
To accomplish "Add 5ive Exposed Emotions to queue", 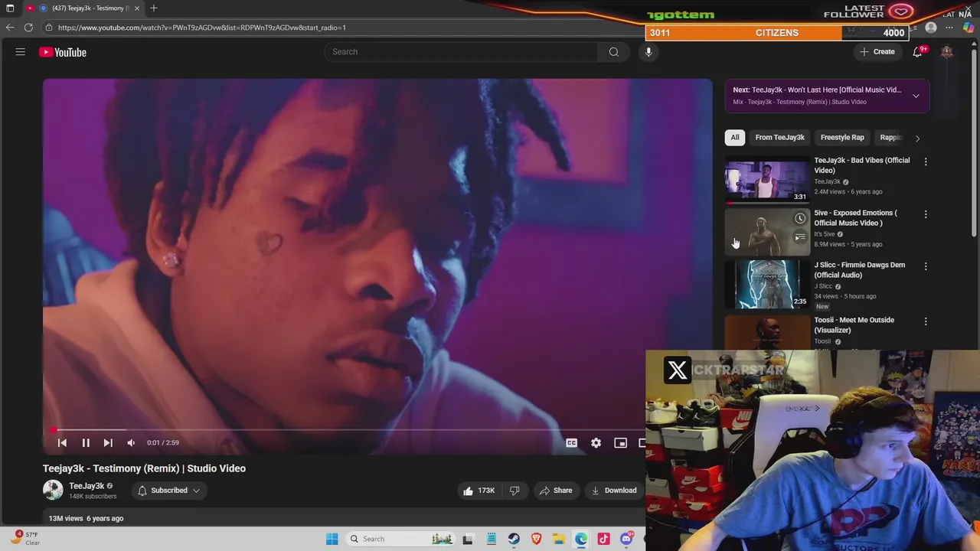I will (800, 237).
